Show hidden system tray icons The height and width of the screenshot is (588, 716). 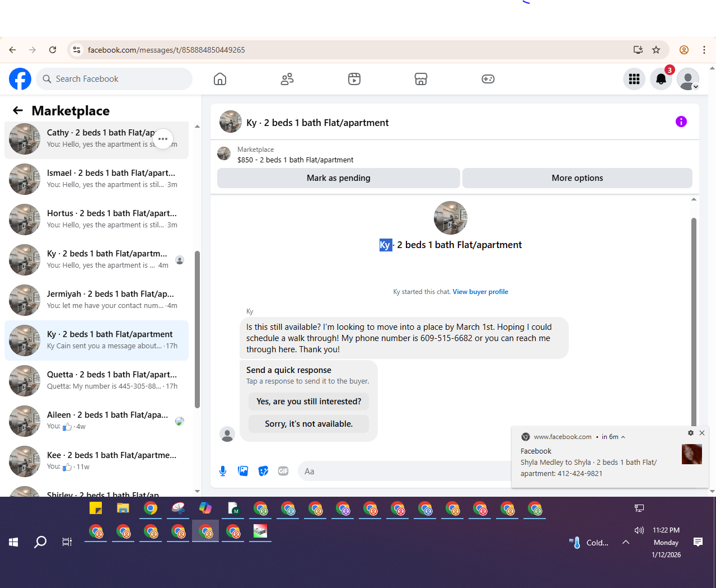coord(626,542)
